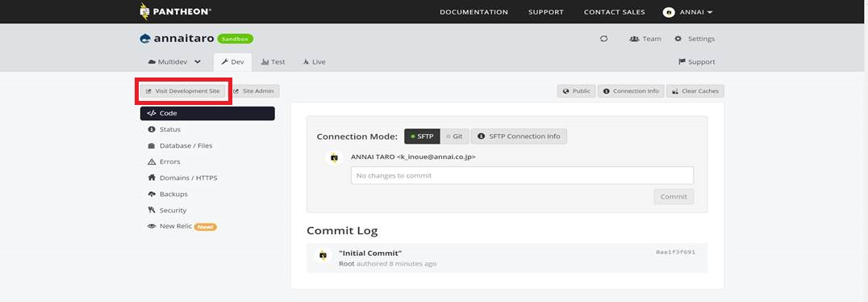This screenshot has height=302, width=868.
Task: Switch connection mode to SFTP
Action: 423,136
